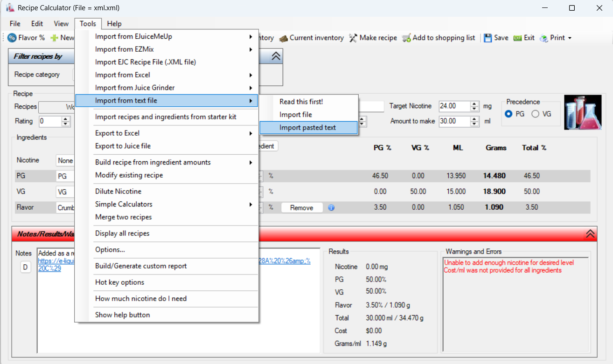613x364 pixels.
Task: Expand Import from Juice Grinder submenu
Action: pyautogui.click(x=167, y=88)
